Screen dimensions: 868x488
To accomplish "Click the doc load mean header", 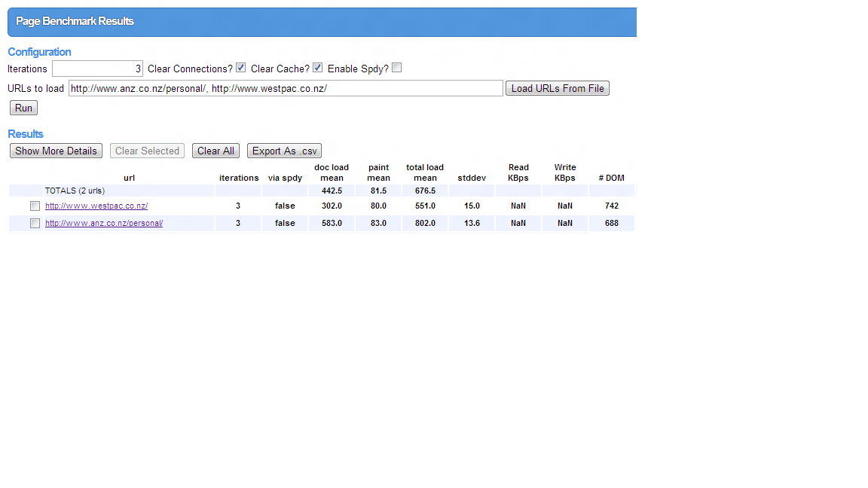I will click(332, 172).
